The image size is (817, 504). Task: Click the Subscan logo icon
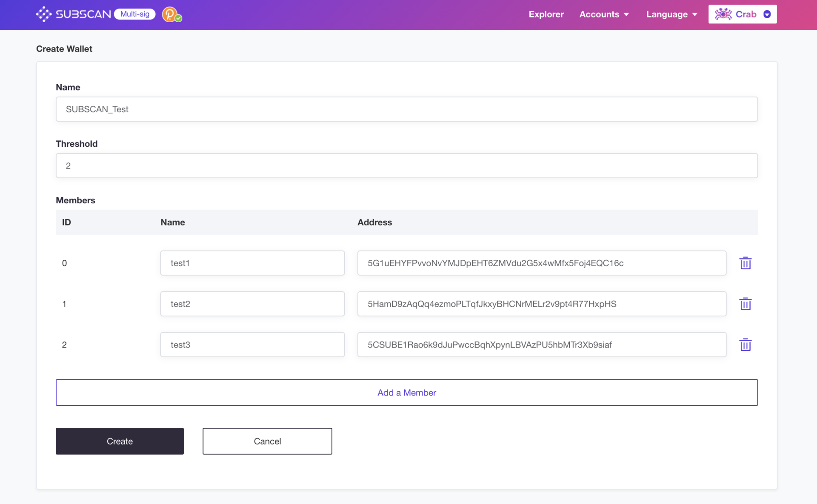click(x=44, y=14)
